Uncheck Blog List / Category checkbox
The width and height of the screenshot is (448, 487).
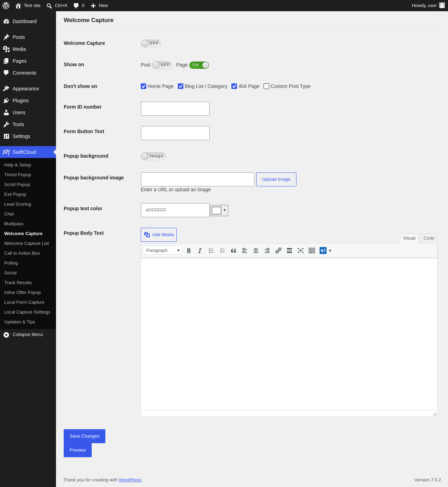point(181,86)
